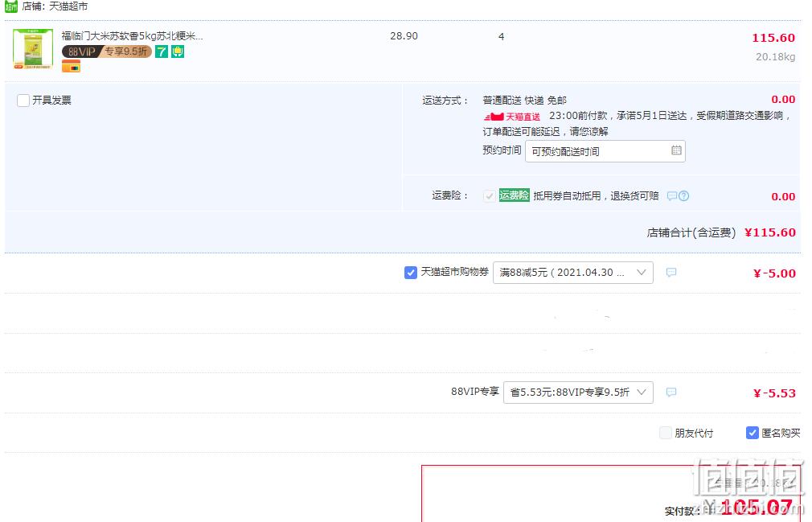Click the green Tmall guarantee shield icon
812x522 pixels.
(178, 51)
